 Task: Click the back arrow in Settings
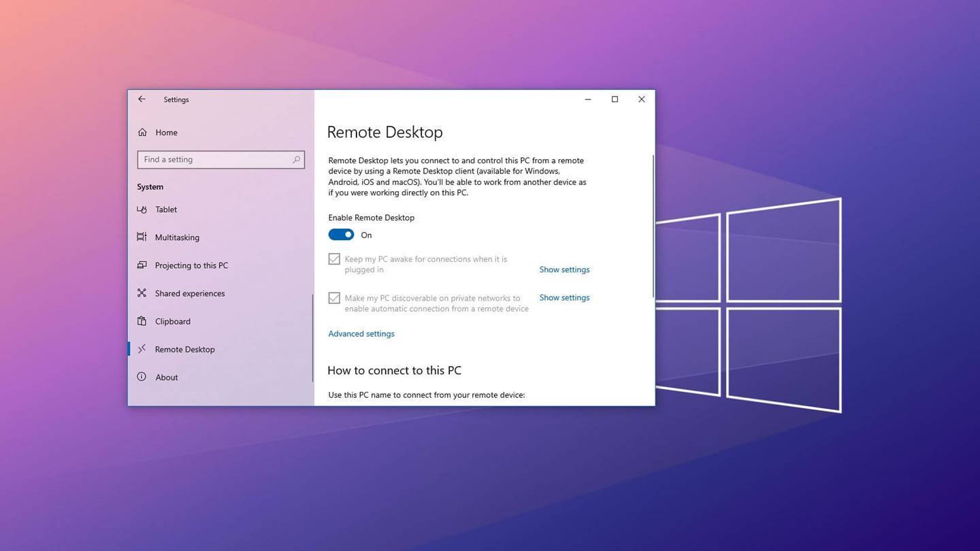click(142, 99)
